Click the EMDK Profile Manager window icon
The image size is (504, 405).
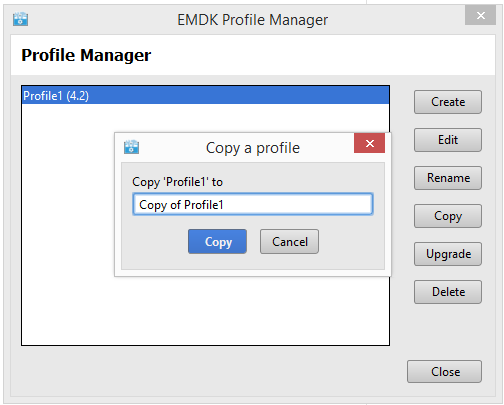click(20, 19)
